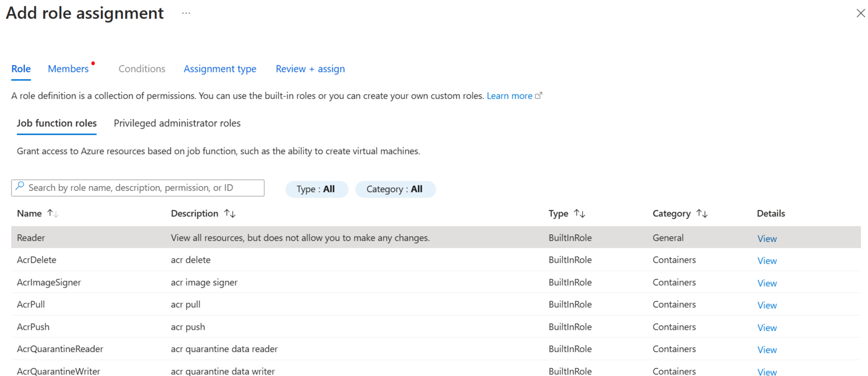The width and height of the screenshot is (868, 376).
Task: Close the Add role assignment pane
Action: [x=860, y=13]
